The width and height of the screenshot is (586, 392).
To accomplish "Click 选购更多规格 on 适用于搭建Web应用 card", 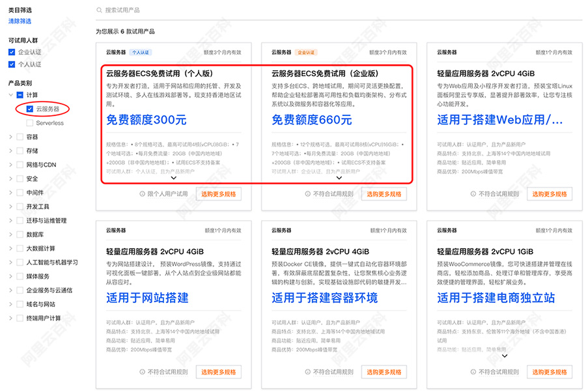I will click(550, 194).
